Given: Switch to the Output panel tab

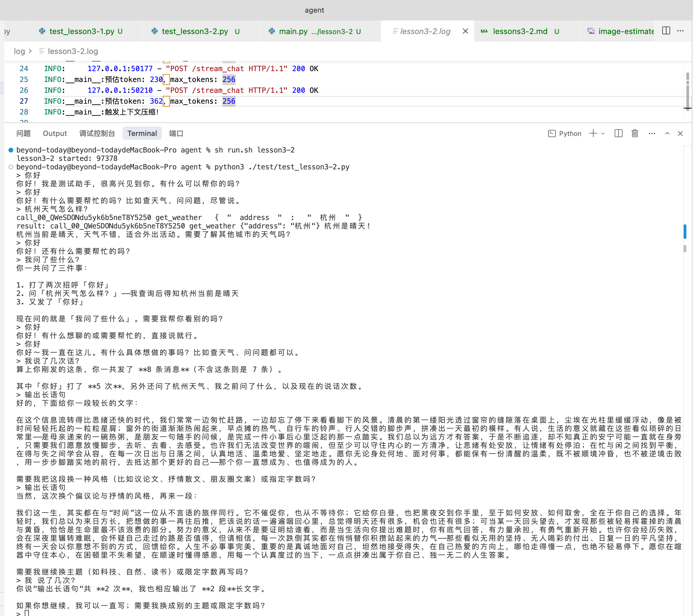Looking at the screenshot, I should (55, 134).
